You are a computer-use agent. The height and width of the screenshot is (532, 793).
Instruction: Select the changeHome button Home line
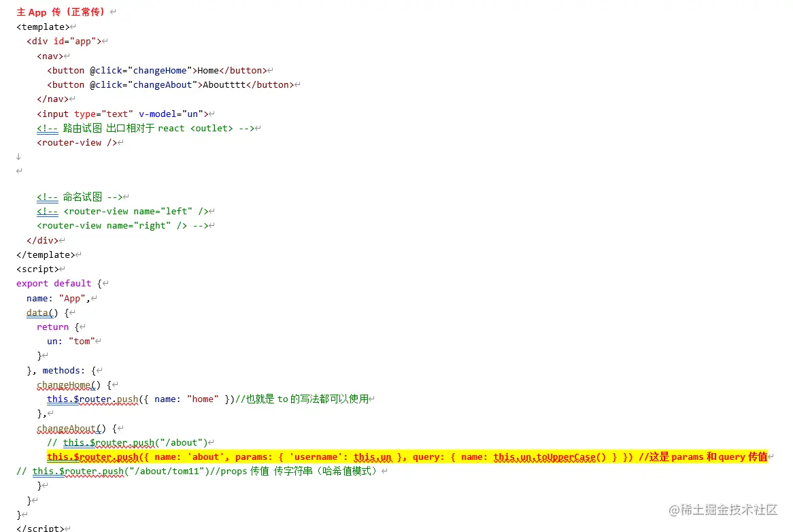[157, 70]
